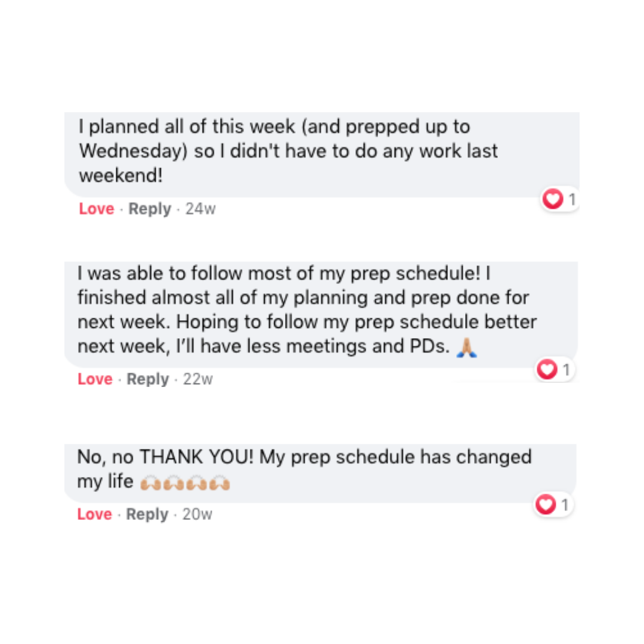This screenshot has width=644, height=644.
Task: Click heart reaction icon on THANK YOU comment
Action: [x=546, y=504]
